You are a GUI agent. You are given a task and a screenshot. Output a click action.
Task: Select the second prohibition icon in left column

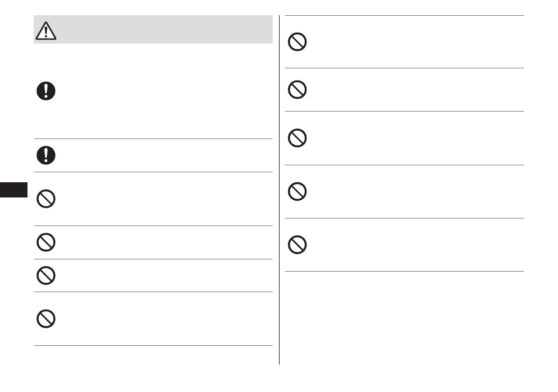(46, 242)
